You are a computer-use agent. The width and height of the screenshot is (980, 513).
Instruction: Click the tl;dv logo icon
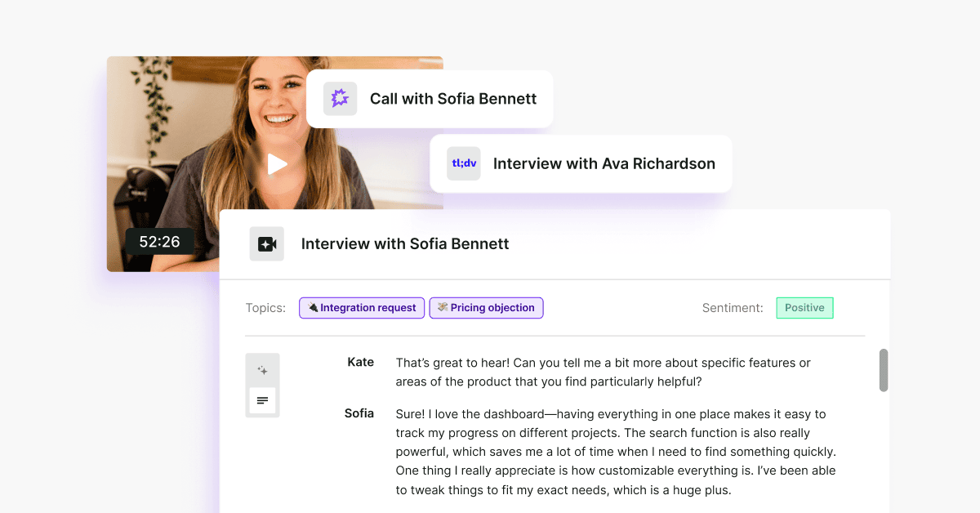click(464, 163)
